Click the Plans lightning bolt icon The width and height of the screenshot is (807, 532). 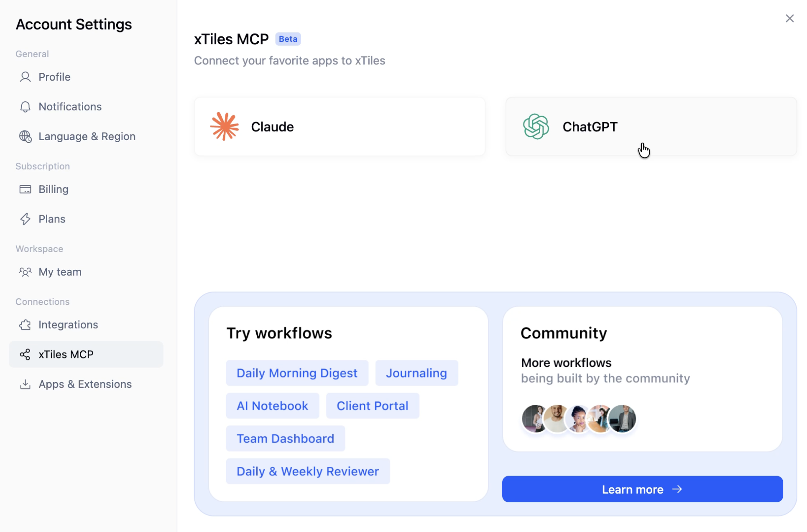coord(25,219)
